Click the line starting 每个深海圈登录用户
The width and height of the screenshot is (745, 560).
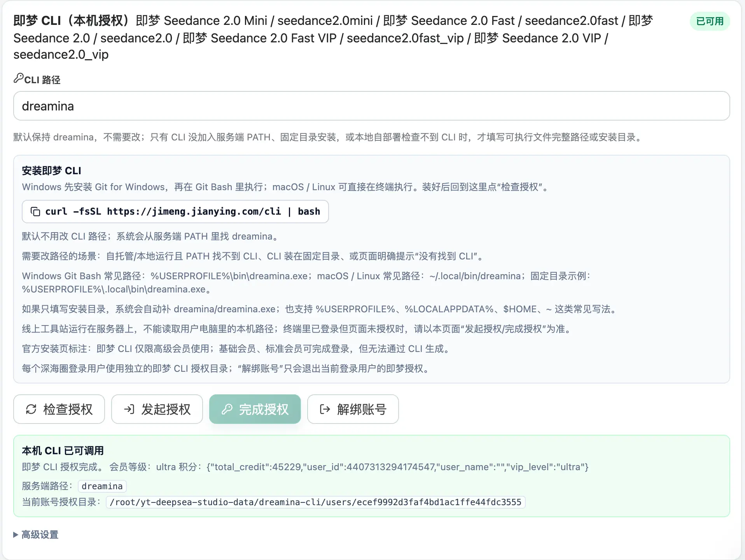[227, 369]
